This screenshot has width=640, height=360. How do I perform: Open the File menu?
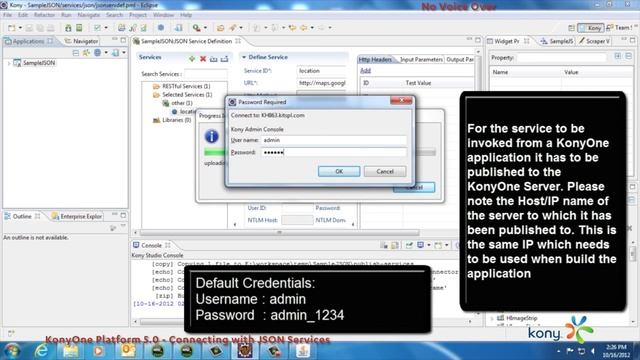[x=7, y=15]
